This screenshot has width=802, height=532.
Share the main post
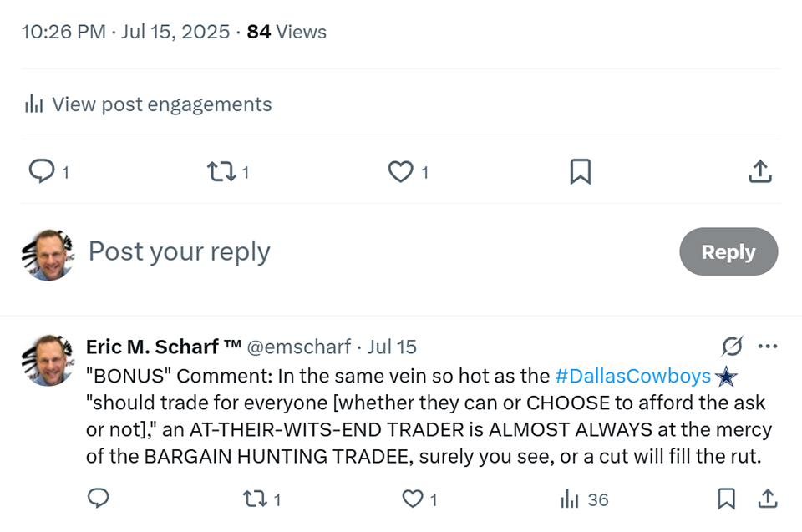[x=759, y=172]
